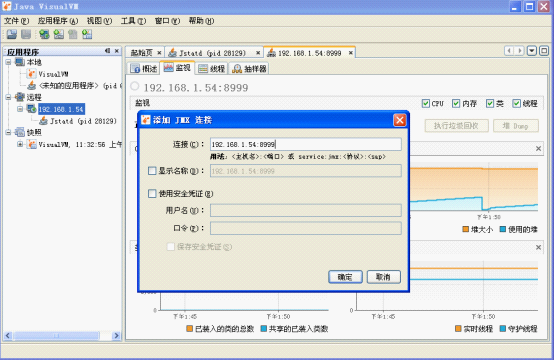Click the tab-list dropdown arrow icon at top right

point(532,51)
